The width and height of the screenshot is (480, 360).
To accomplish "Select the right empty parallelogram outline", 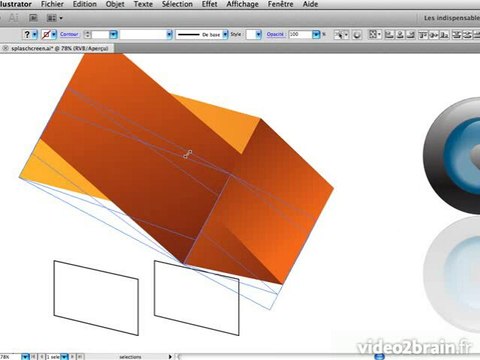I will tap(197, 298).
